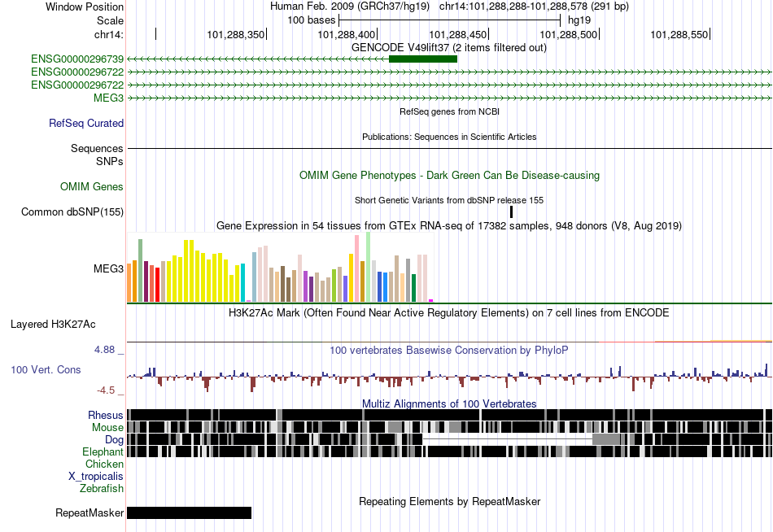This screenshot has height=532, width=773.
Task: Click the tall light-green GTEx expression bar
Action: (x=369, y=267)
